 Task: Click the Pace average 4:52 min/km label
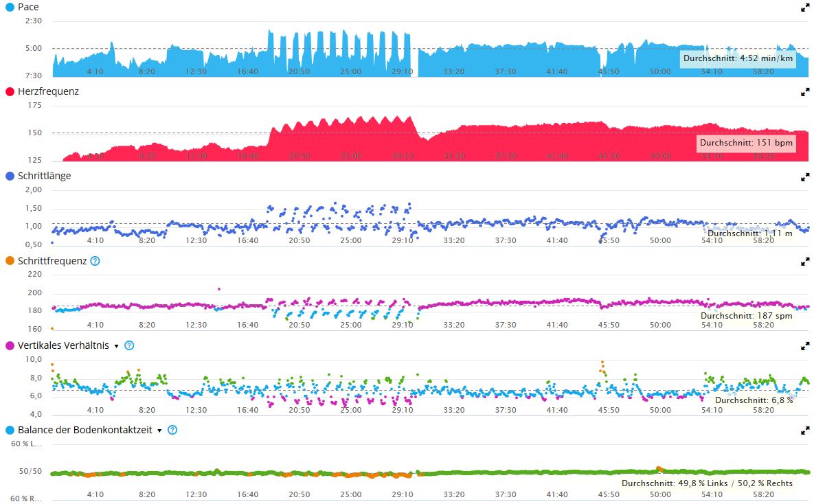pyautogui.click(x=738, y=59)
